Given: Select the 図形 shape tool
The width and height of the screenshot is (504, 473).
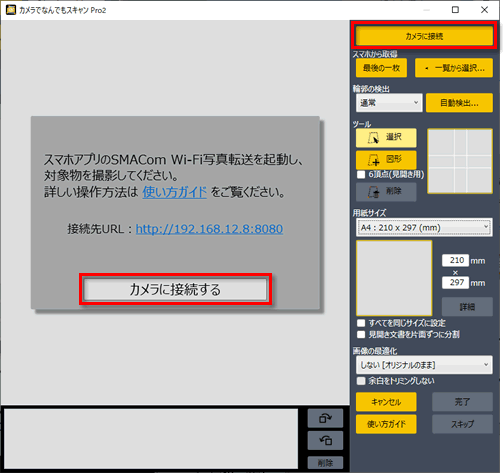Looking at the screenshot, I should [x=386, y=160].
